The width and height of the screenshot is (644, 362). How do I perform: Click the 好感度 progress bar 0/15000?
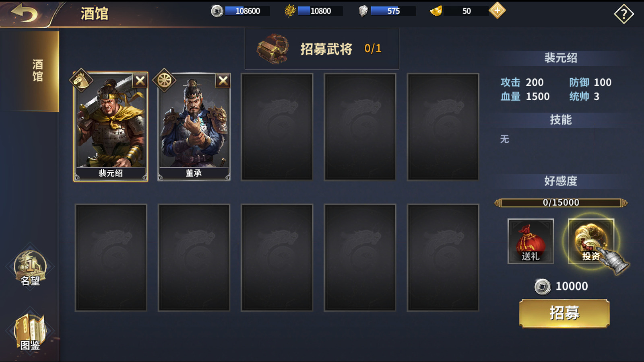(x=561, y=203)
